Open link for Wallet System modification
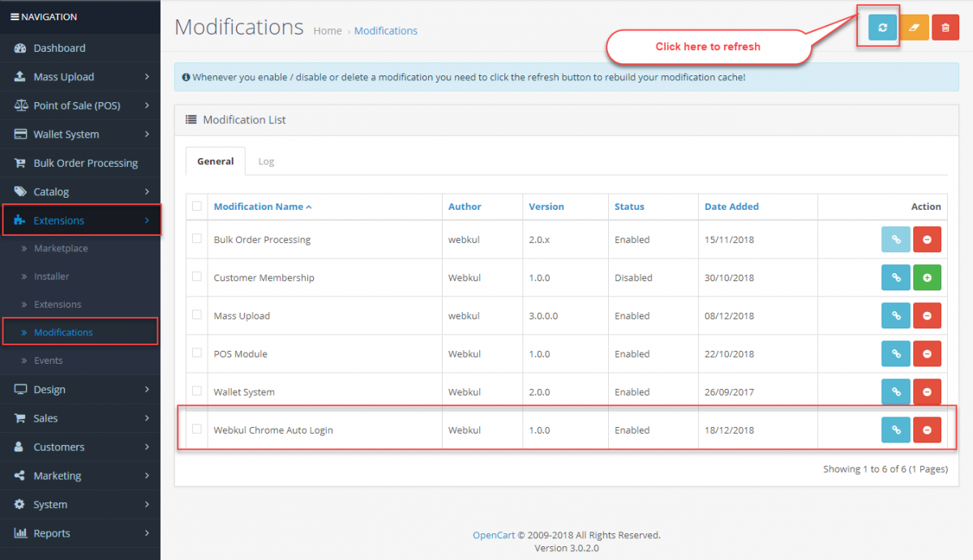Screen dimensions: 973x560 click(896, 392)
